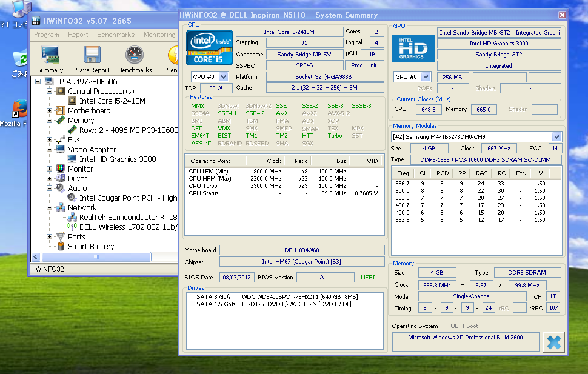Select the Network tree item
Viewport: 588px width, 374px height.
pyautogui.click(x=82, y=208)
